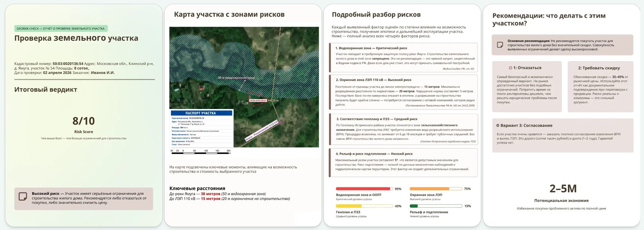Click the 8/10 risk score value
Image resolution: width=644 pixels, height=230 pixels.
coord(84,121)
